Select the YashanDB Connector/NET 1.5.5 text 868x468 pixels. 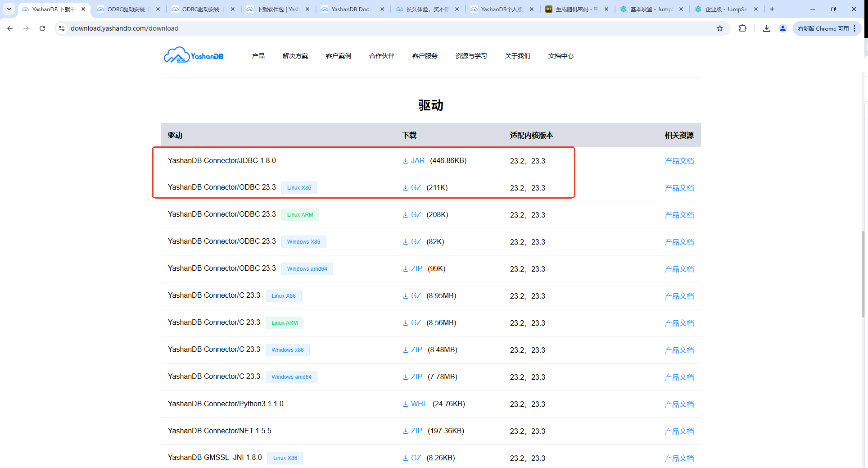[x=220, y=431]
